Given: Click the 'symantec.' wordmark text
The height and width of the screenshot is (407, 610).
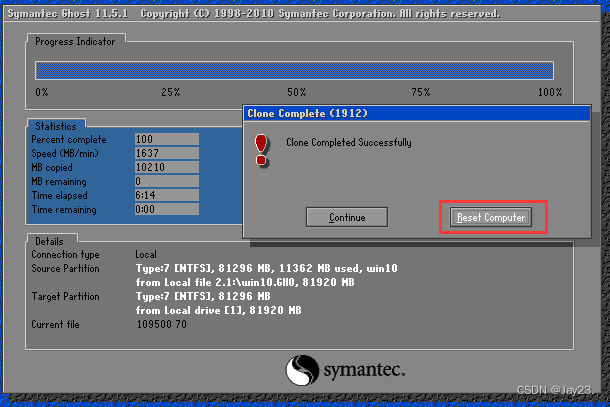Looking at the screenshot, I should (x=365, y=370).
